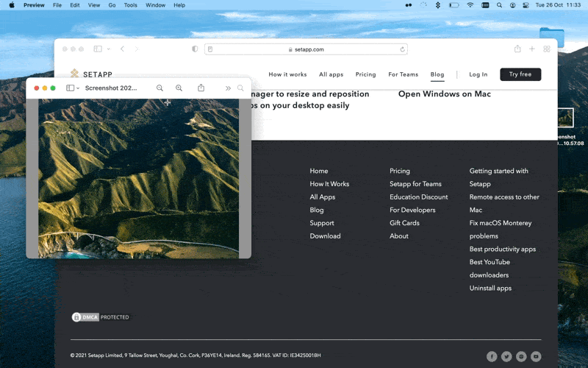Open Best productivity apps link
The width and height of the screenshot is (588, 368).
coord(503,249)
